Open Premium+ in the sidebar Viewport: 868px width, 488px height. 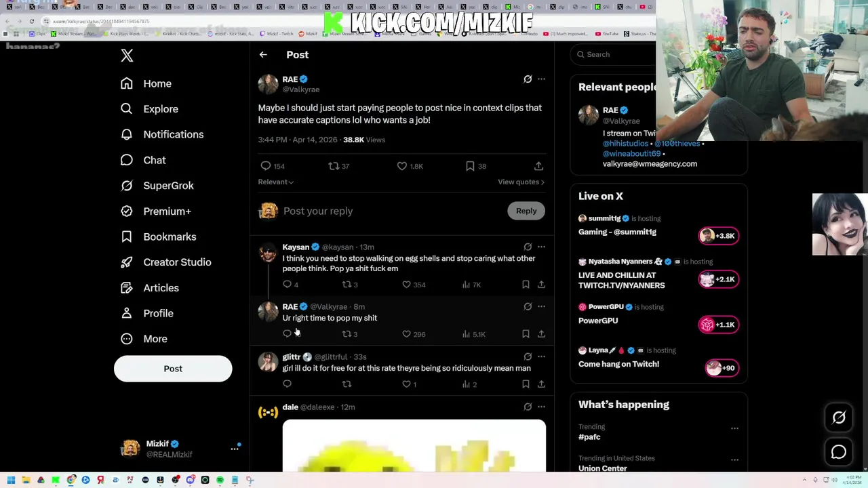coord(155,211)
